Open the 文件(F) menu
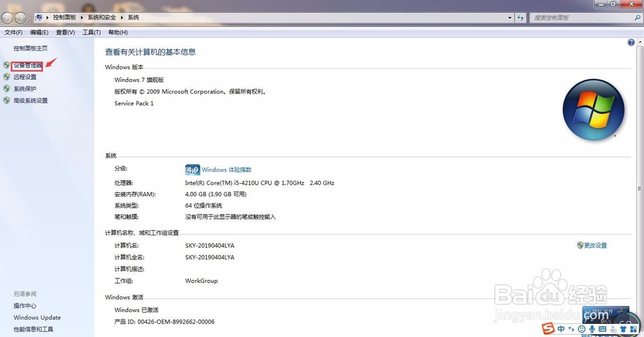 click(14, 32)
